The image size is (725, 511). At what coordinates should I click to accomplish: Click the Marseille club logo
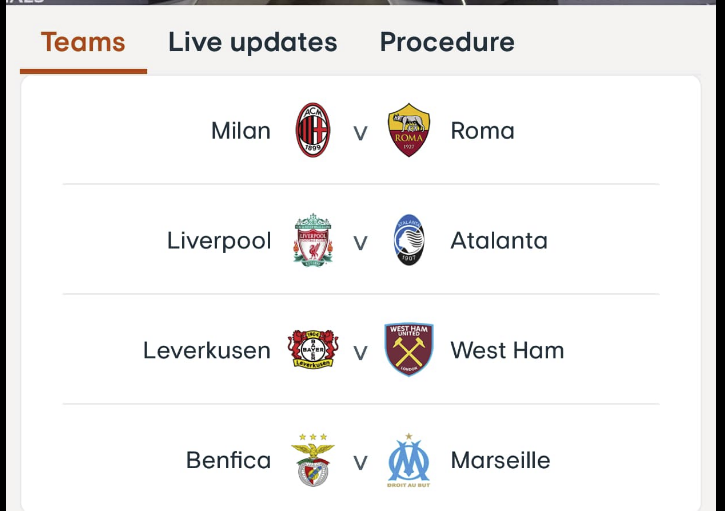[x=409, y=460]
